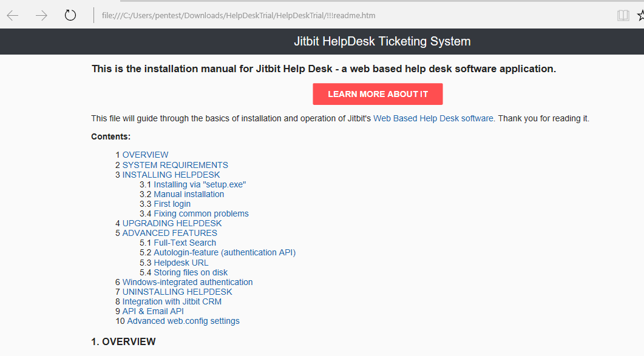The height and width of the screenshot is (356, 644).
Task: Click the address bar file URL
Action: (243, 15)
